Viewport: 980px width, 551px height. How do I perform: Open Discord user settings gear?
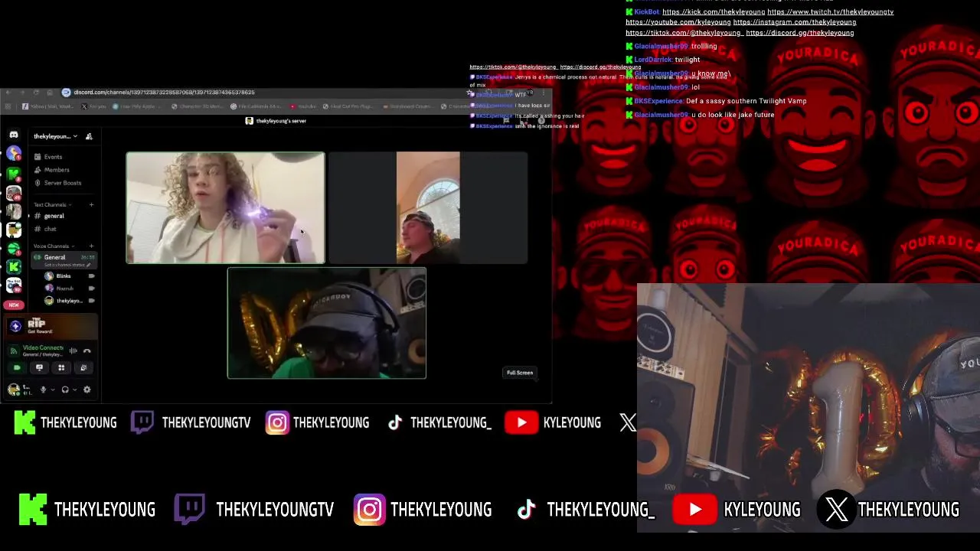87,390
